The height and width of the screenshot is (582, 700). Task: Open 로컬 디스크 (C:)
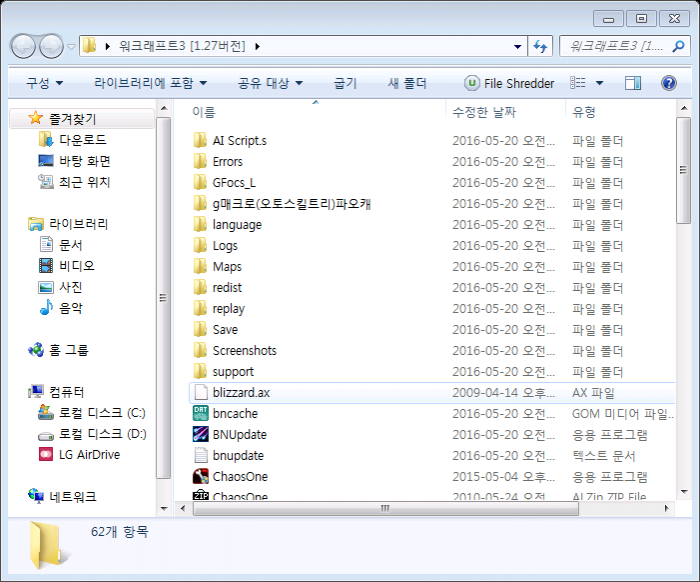92,413
